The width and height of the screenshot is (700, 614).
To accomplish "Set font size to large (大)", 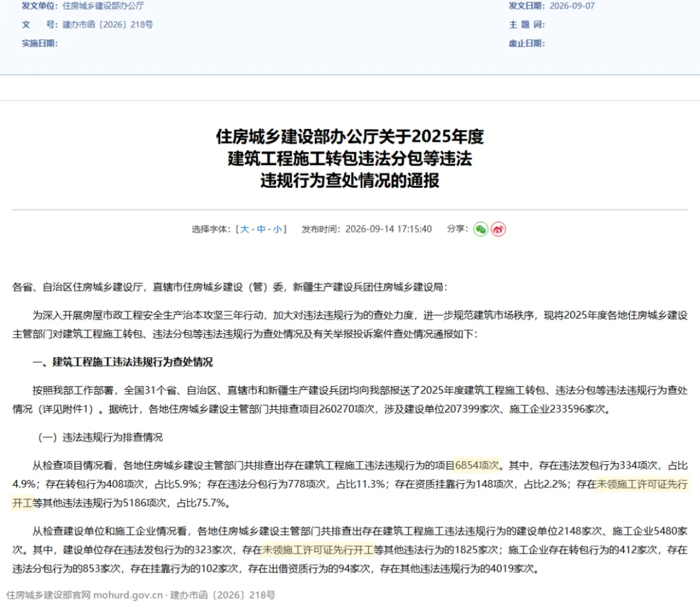I will pyautogui.click(x=244, y=229).
